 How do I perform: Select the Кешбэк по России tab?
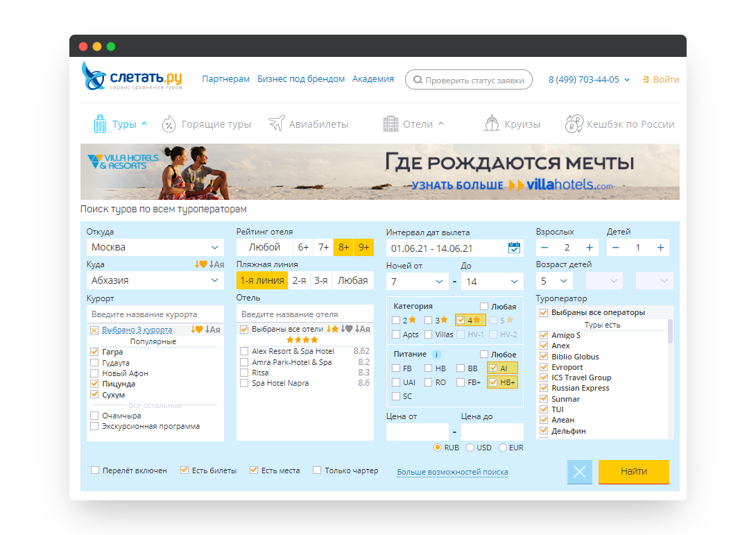[620, 124]
